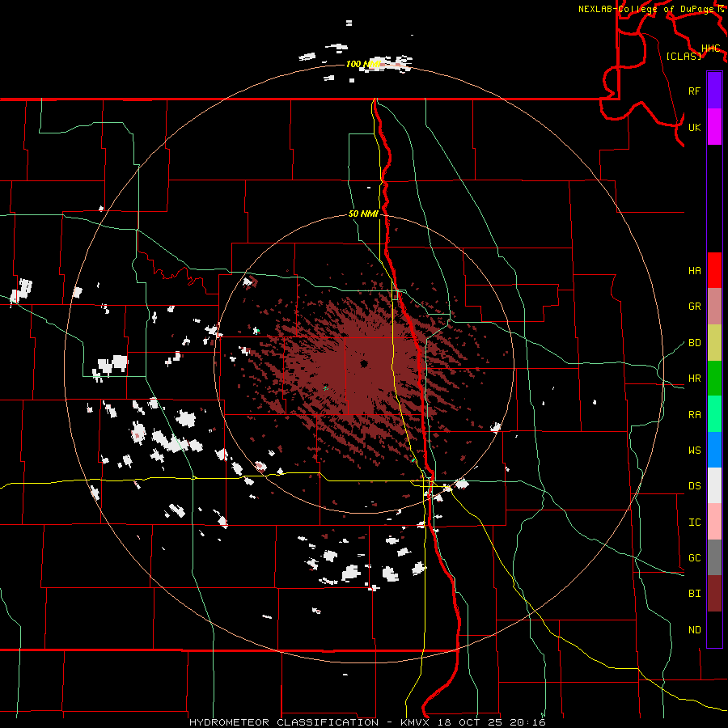Viewport: 728px width, 728px height.
Task: Click the ND legend label
Action: 694,630
